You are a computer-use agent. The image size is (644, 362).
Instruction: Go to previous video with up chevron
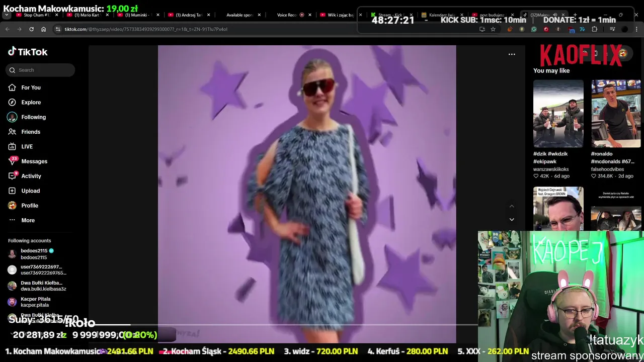[x=512, y=206]
